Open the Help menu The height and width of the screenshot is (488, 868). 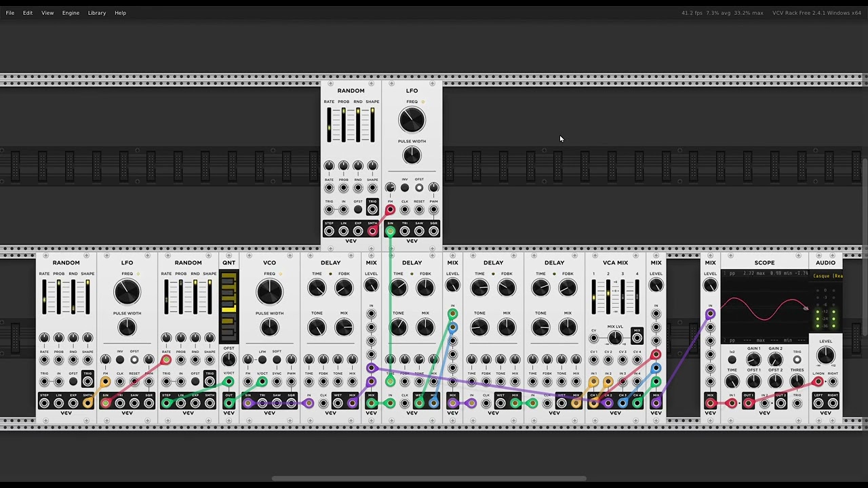(x=120, y=13)
